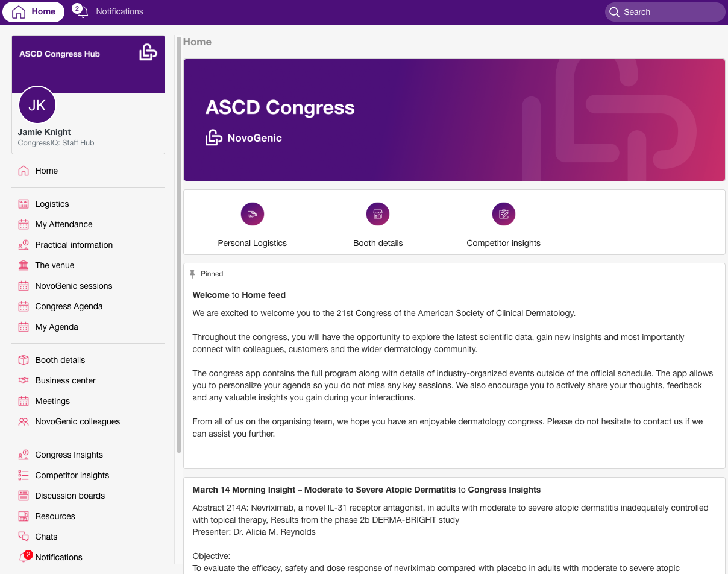Open Meetings in the sidebar

52,401
